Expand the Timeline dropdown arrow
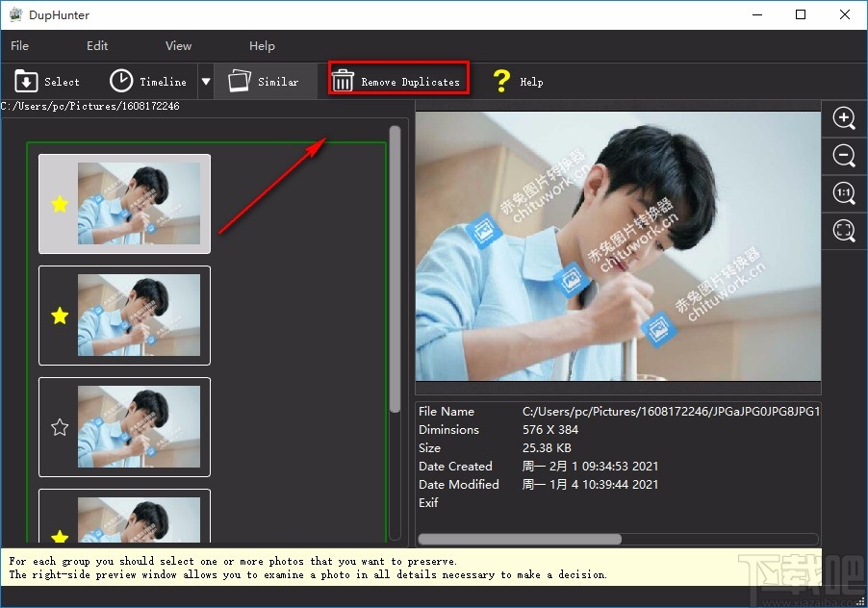 pyautogui.click(x=205, y=82)
